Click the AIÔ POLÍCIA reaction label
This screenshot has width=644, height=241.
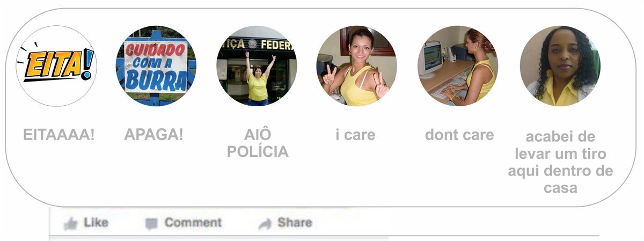pos(258,143)
